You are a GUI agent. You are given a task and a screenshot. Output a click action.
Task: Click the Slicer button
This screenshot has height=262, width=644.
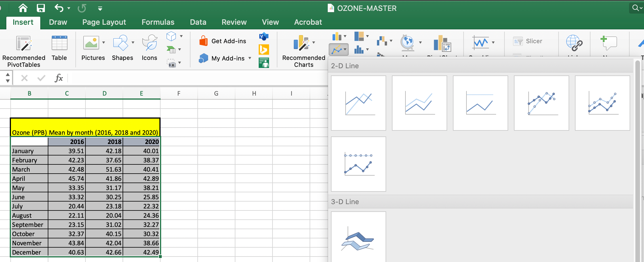coord(528,41)
